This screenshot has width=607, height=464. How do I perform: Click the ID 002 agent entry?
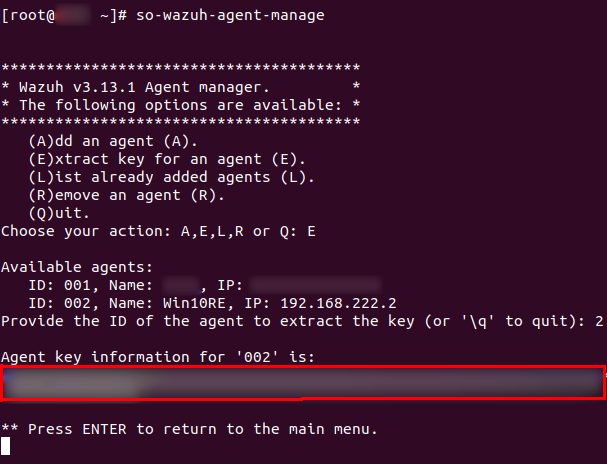point(213,303)
